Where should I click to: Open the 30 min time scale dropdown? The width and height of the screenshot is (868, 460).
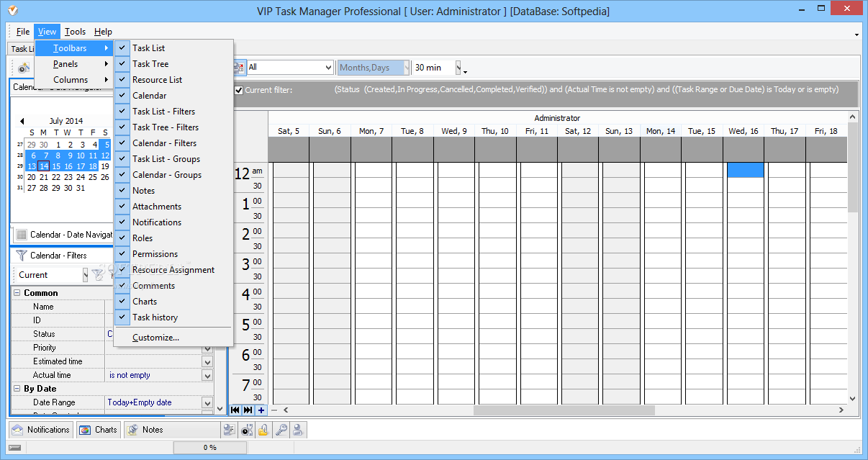[458, 68]
